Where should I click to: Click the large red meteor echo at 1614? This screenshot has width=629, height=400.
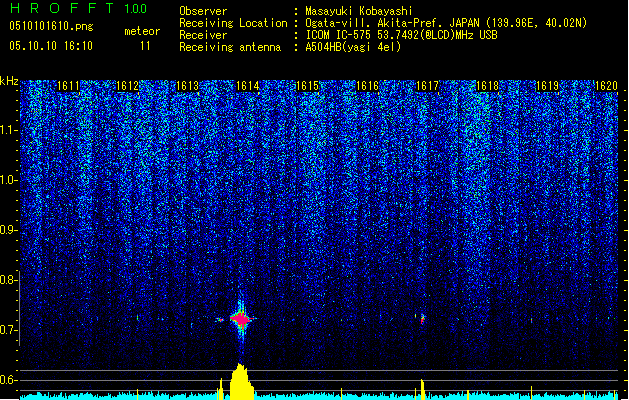[241, 319]
